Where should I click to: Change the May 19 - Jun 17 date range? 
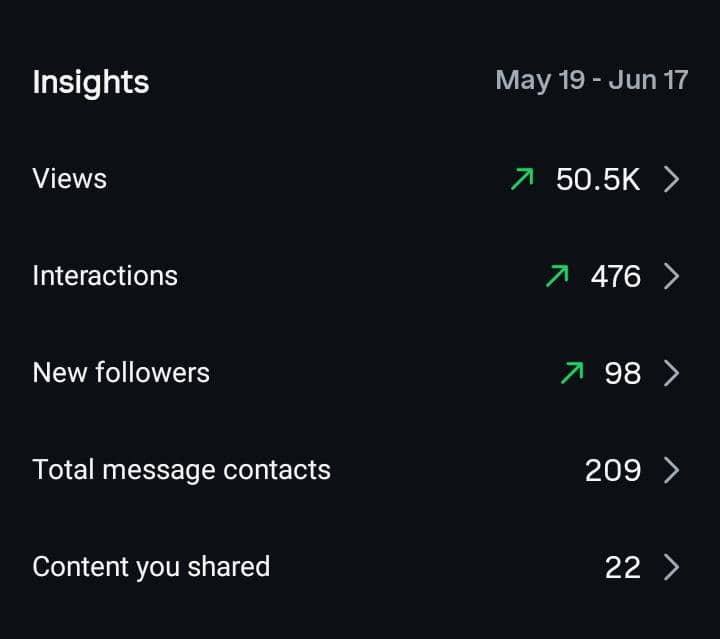592,80
